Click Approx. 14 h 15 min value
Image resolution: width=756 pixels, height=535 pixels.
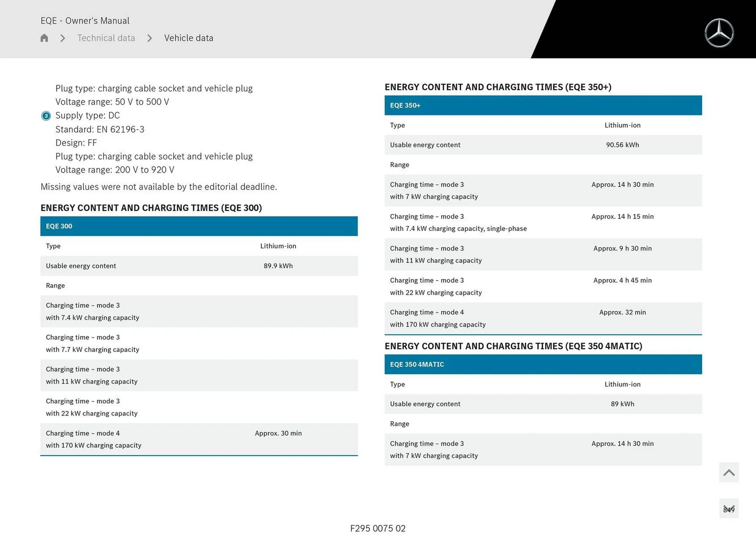pos(623,217)
